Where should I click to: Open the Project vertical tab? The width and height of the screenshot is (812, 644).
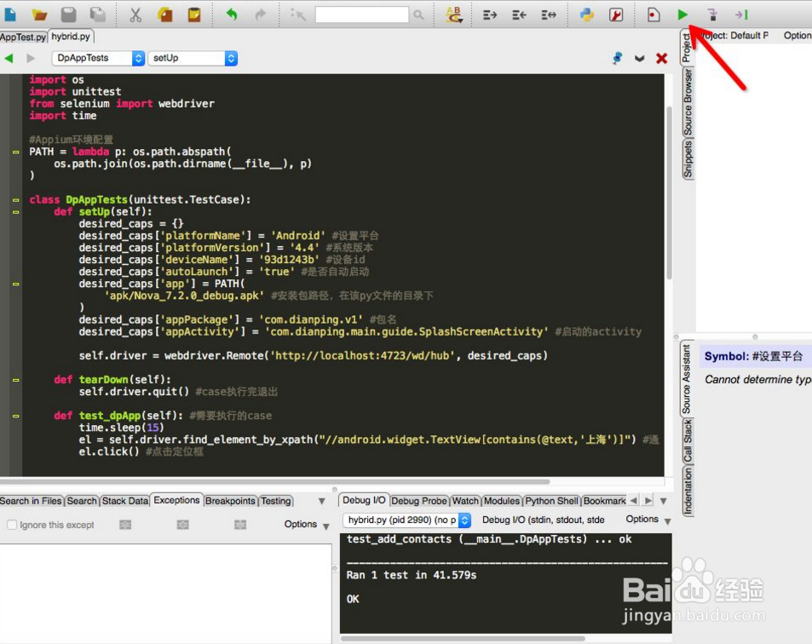686,47
